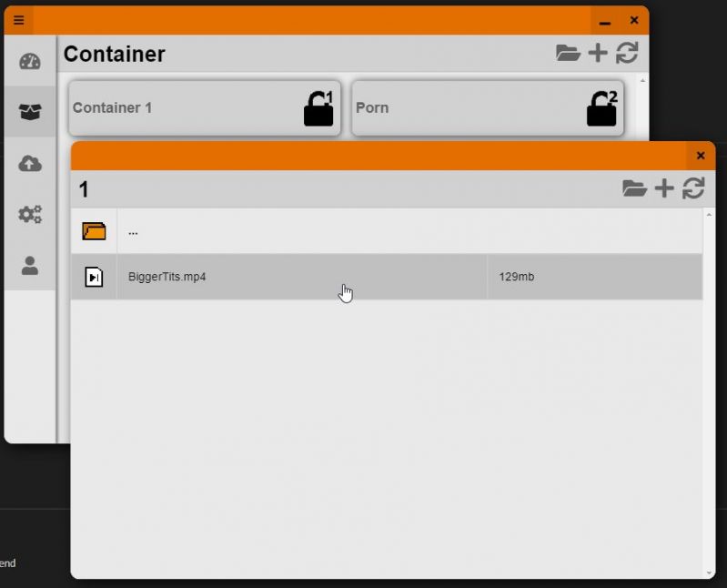Click the 129mb size cell
This screenshot has height=588, width=727.
(595, 277)
